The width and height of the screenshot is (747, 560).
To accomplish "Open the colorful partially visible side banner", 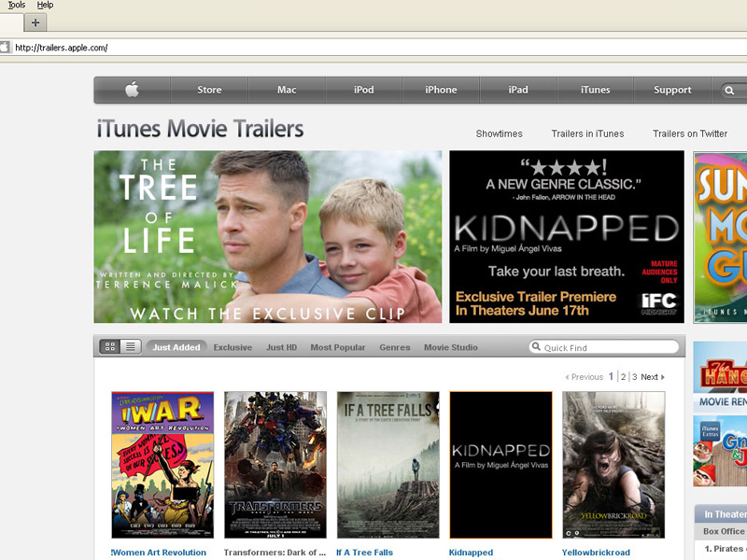I will (720, 237).
